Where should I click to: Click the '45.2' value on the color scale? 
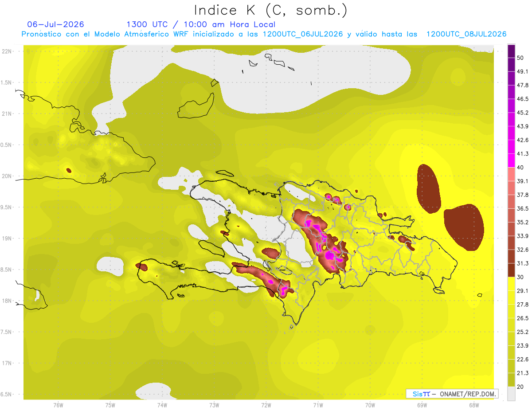tap(523, 113)
